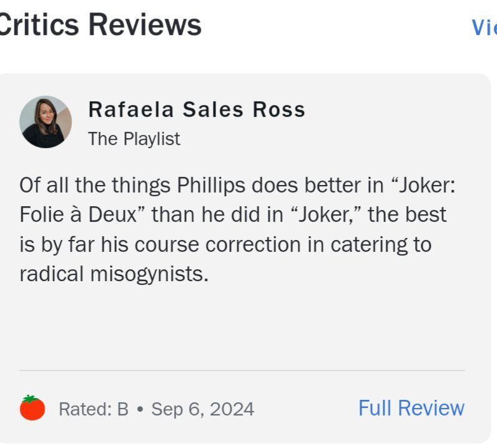Image resolution: width=497 pixels, height=448 pixels.
Task: Click the Critics Reviews heading
Action: 100,25
